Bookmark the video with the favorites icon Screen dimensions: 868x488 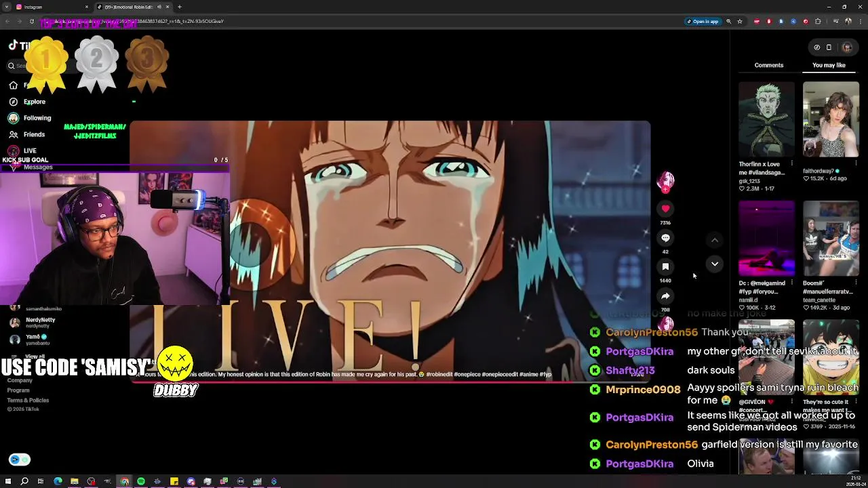pyautogui.click(x=665, y=267)
